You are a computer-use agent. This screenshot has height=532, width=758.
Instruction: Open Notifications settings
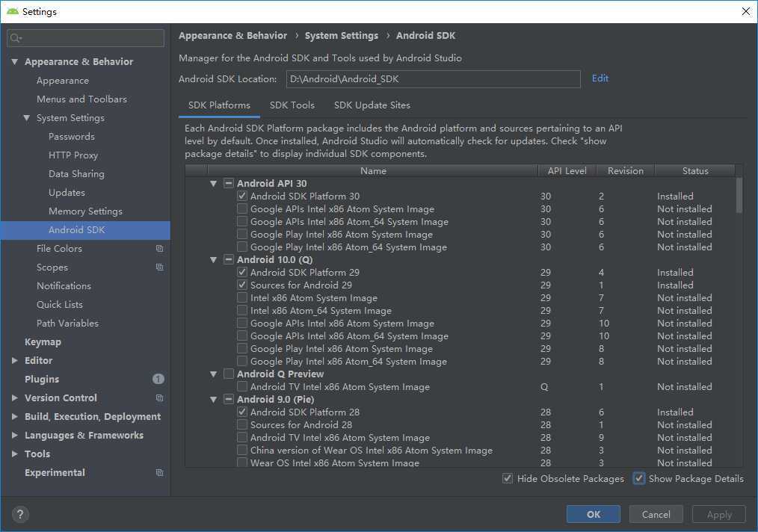64,285
